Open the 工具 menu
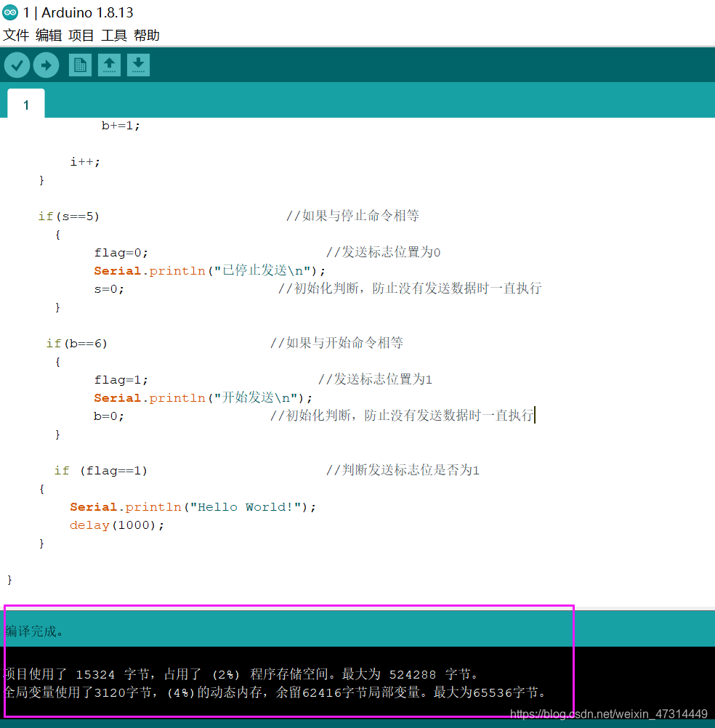The width and height of the screenshot is (715, 728). click(114, 36)
